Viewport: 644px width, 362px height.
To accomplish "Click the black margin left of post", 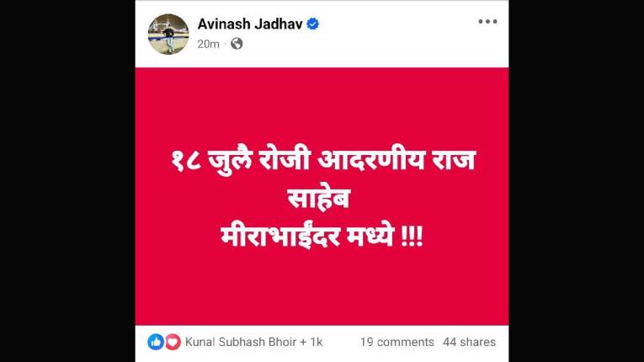I will click(67, 181).
